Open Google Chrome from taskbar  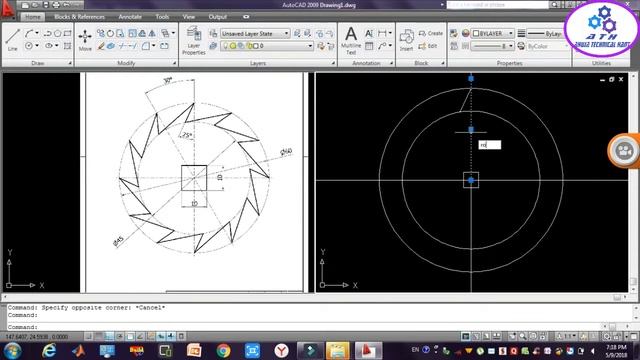coord(223,351)
